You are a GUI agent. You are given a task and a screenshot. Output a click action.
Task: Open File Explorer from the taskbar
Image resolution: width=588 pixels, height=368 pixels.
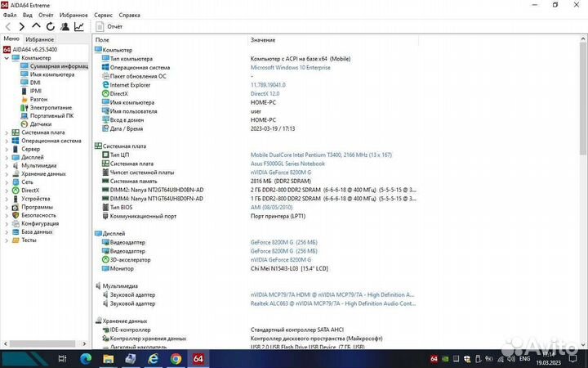(x=108, y=359)
